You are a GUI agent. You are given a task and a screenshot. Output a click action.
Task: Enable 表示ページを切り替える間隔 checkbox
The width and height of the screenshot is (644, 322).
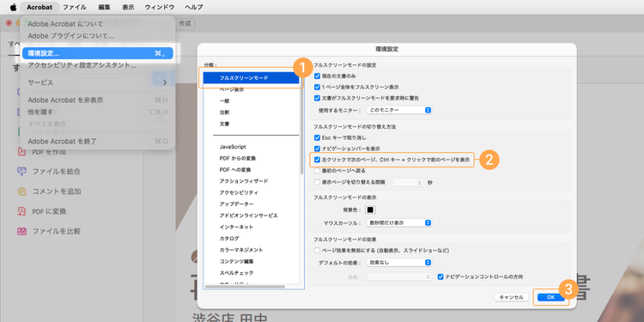pyautogui.click(x=317, y=182)
